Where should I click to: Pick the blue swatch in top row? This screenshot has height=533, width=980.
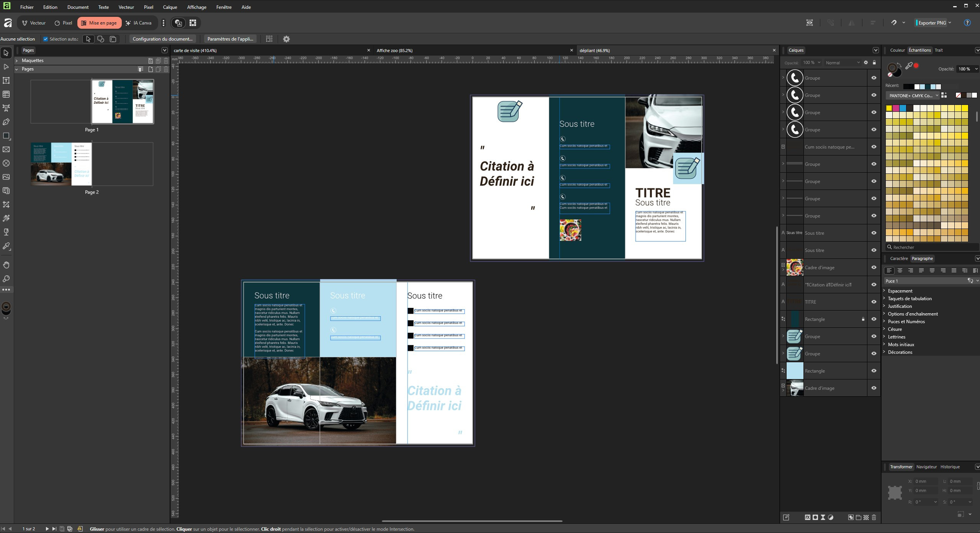(903, 108)
